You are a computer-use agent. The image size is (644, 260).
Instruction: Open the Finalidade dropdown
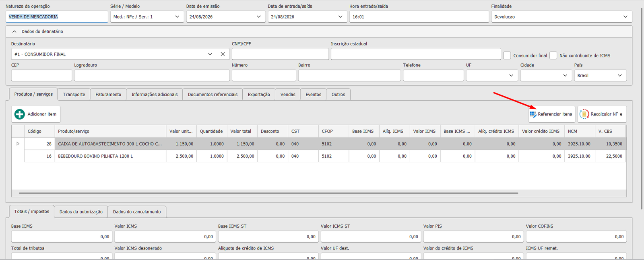click(x=625, y=17)
